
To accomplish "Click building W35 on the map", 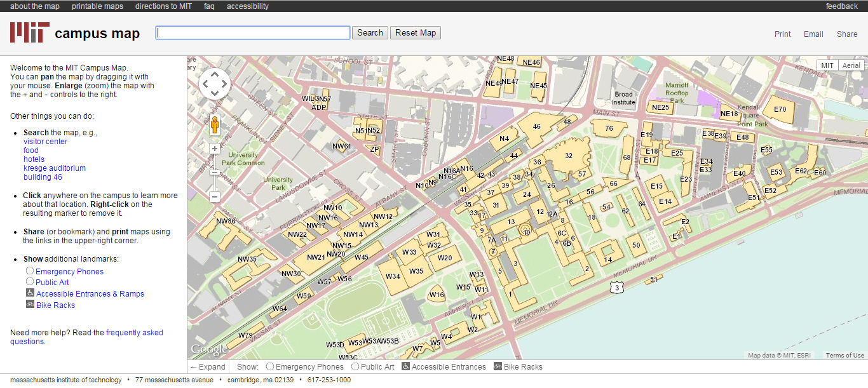I will click(416, 271).
